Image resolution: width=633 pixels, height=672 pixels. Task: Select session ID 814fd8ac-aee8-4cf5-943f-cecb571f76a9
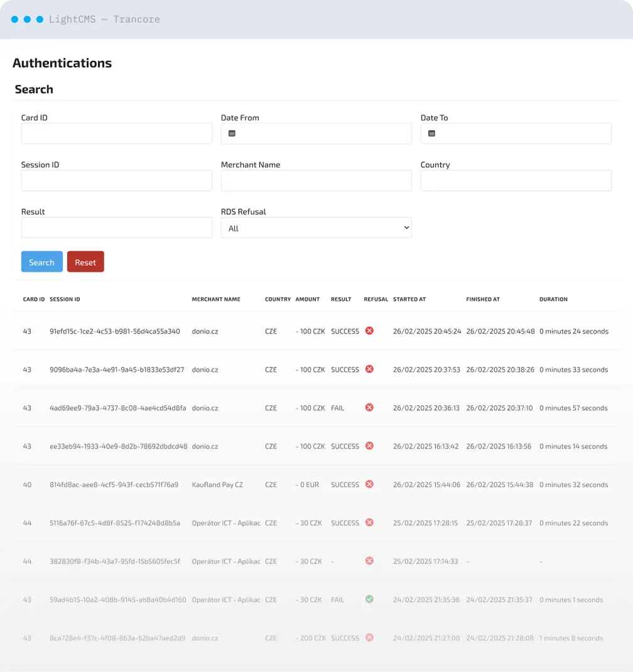point(114,485)
